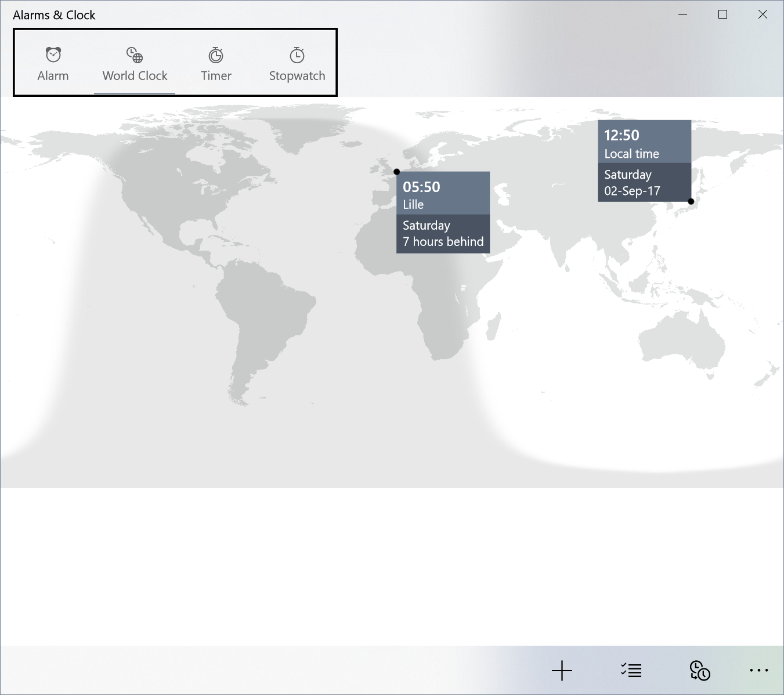Show more options via ellipsis

coord(758,671)
